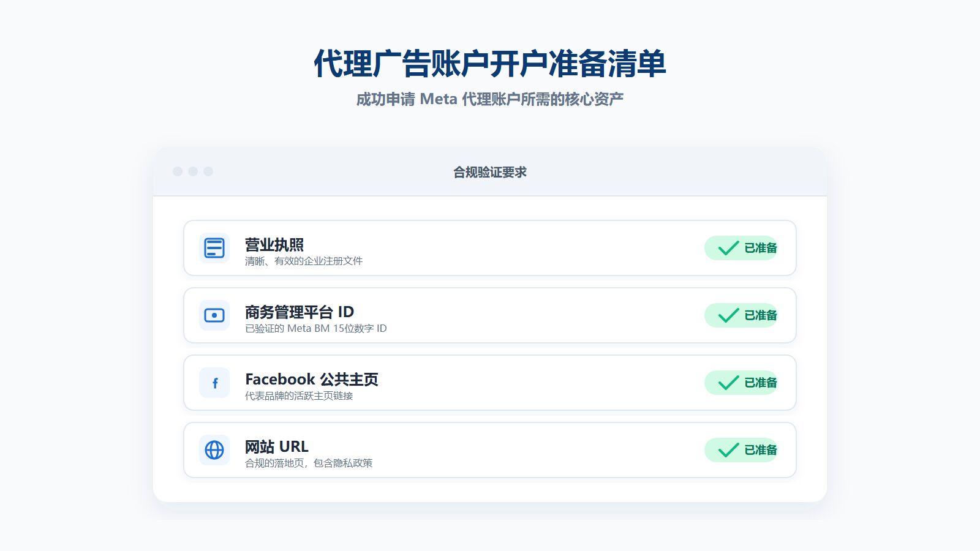The width and height of the screenshot is (980, 551).
Task: Click the checkmark in 营业执照 row
Action: pos(728,248)
